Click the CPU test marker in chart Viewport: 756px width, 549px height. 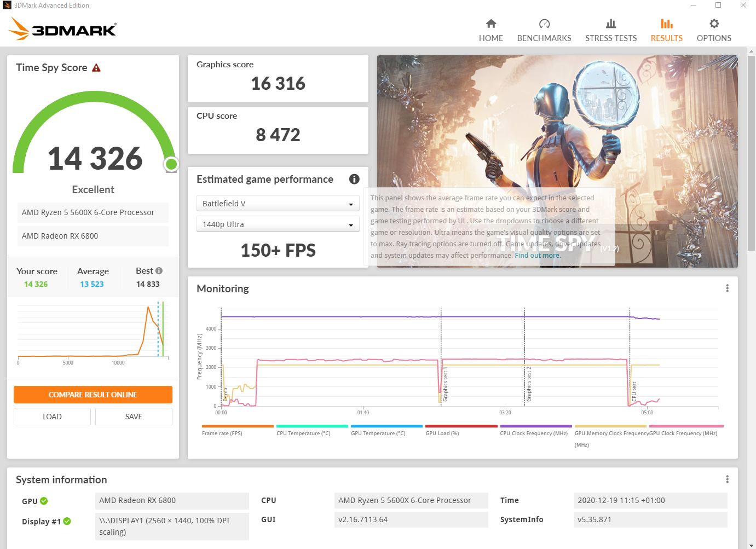click(634, 392)
